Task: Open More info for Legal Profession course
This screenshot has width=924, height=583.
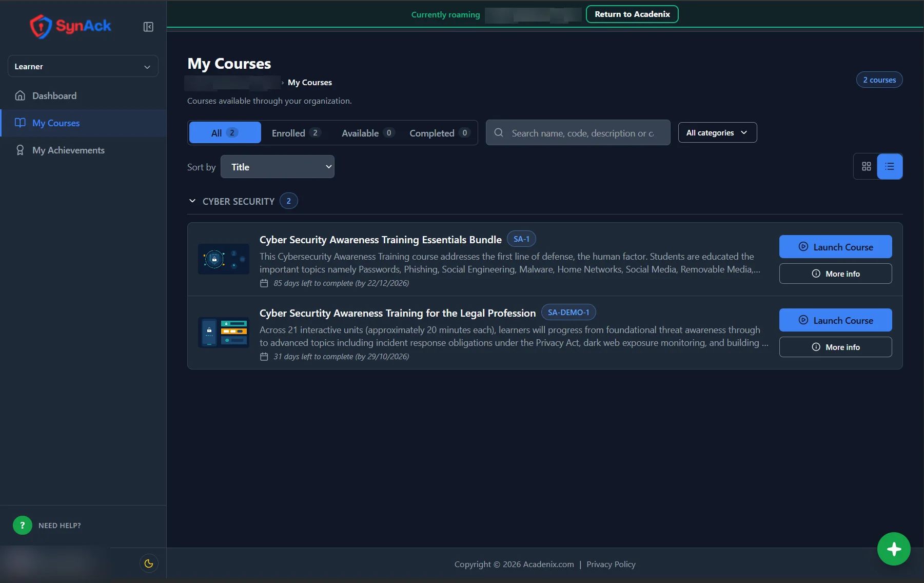Action: [x=835, y=347]
